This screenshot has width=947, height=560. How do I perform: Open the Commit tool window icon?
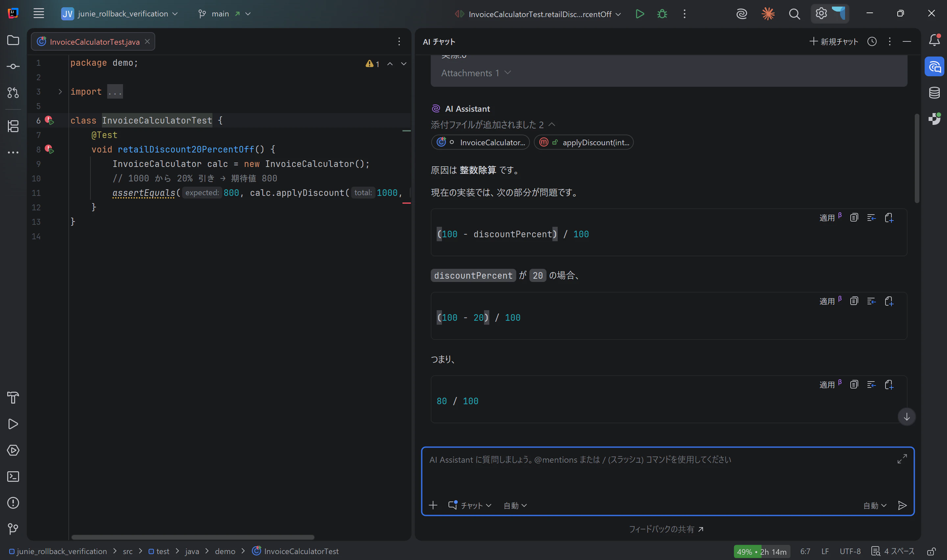tap(13, 66)
